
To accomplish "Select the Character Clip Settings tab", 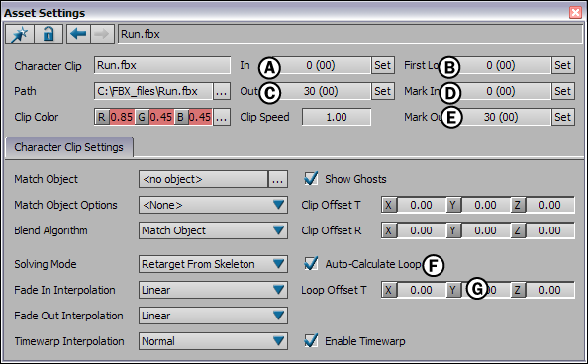I will [x=69, y=147].
